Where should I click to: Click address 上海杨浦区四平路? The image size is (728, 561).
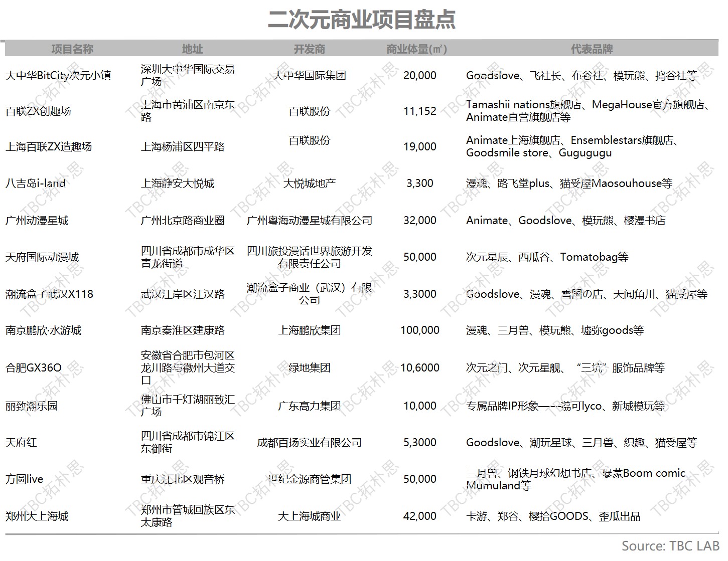coord(183,147)
